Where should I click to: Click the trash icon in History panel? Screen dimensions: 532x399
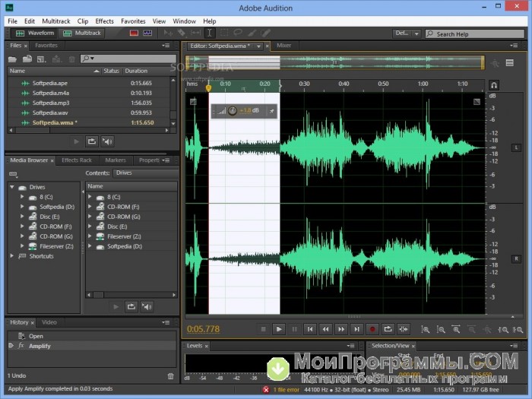click(171, 376)
